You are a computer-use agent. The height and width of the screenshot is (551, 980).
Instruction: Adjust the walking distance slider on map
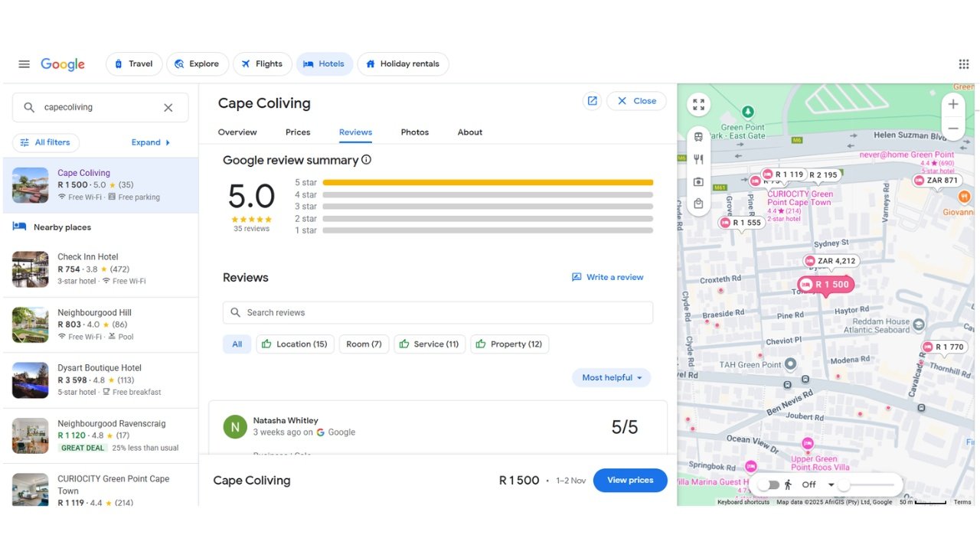pos(867,485)
